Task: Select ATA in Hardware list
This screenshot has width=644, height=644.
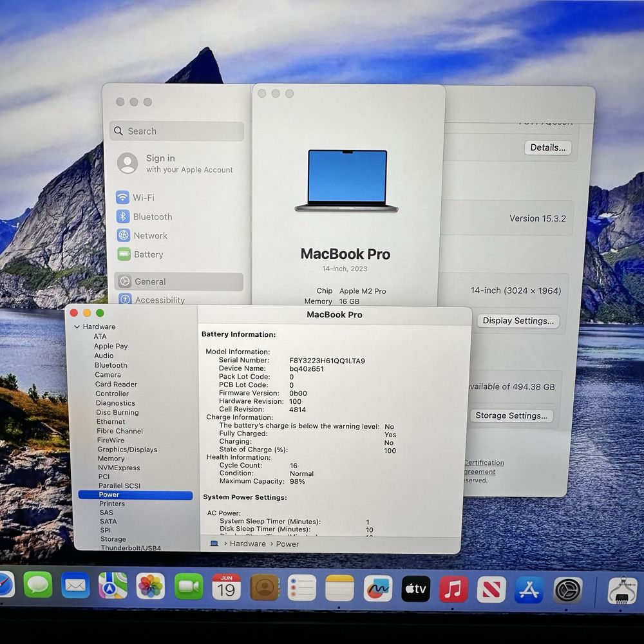Action: [x=100, y=336]
